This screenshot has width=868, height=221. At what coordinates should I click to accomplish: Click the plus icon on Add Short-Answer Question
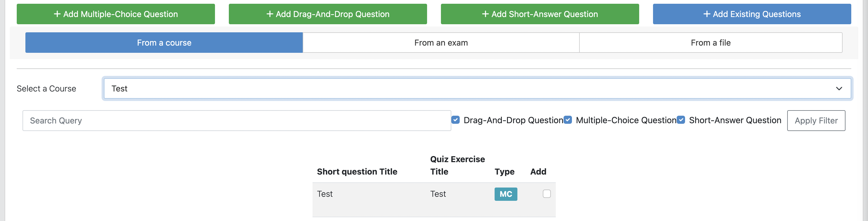[485, 14]
